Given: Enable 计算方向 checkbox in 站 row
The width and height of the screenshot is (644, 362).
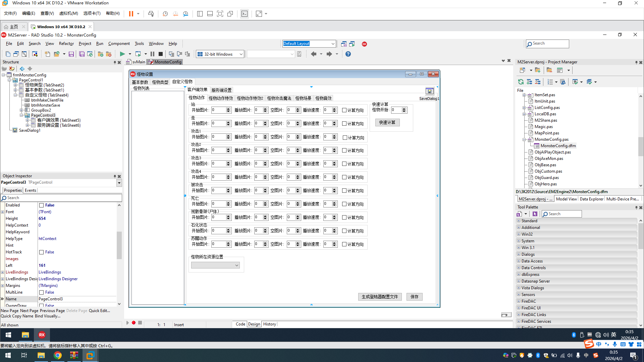Looking at the screenshot, I should click(344, 110).
